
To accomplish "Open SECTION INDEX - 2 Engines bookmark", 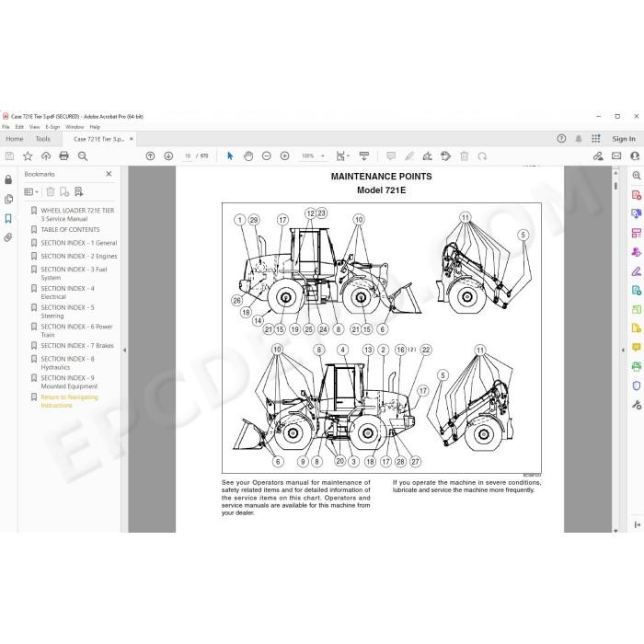I will click(79, 257).
